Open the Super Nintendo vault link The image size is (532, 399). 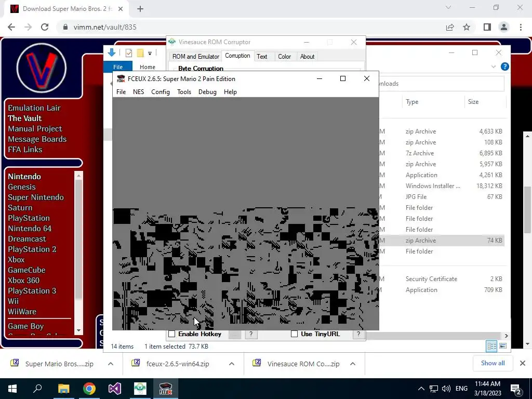[36, 197]
